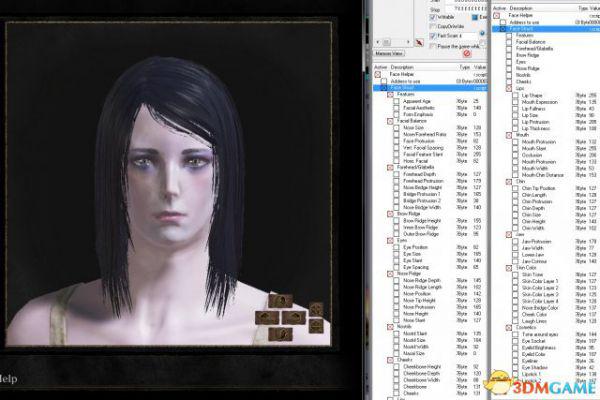
Task: Collapse the Feature group in left table
Action: tap(390, 94)
